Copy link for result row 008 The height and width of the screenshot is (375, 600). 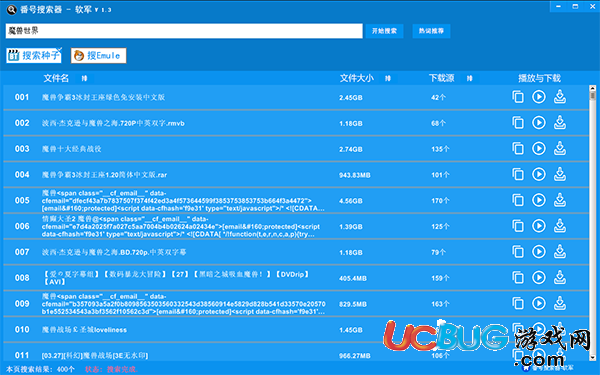tap(518, 278)
